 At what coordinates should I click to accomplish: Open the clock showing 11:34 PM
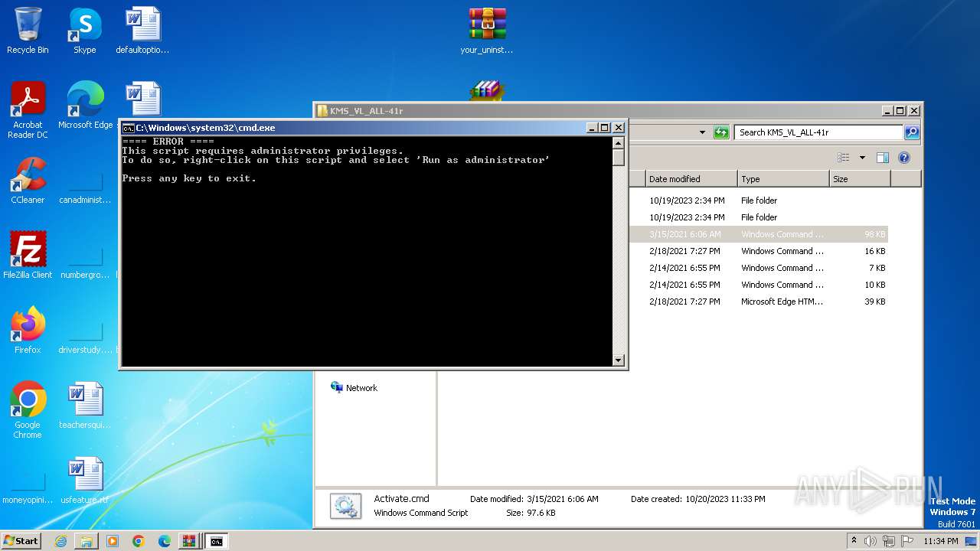(941, 541)
